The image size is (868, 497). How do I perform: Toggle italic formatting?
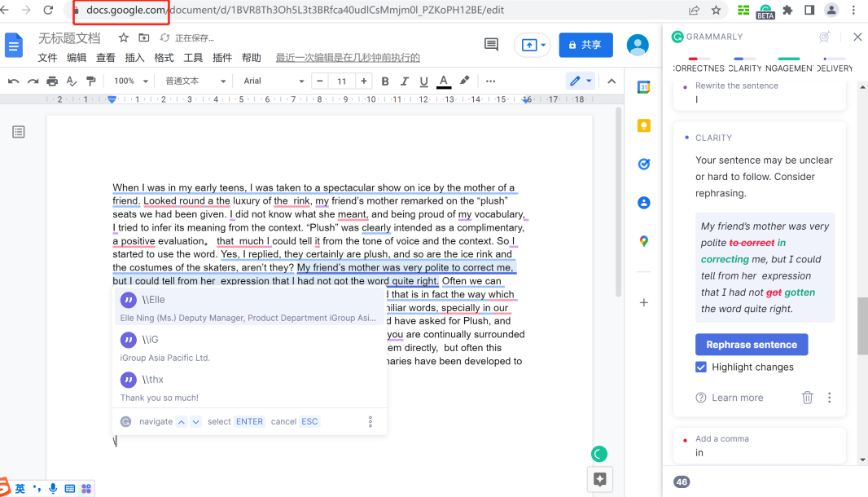click(x=404, y=81)
